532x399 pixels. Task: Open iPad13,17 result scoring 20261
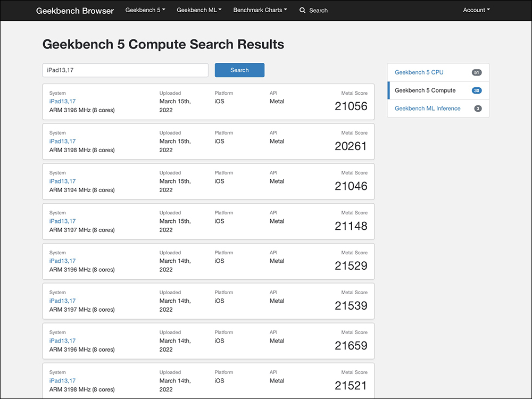tap(63, 142)
